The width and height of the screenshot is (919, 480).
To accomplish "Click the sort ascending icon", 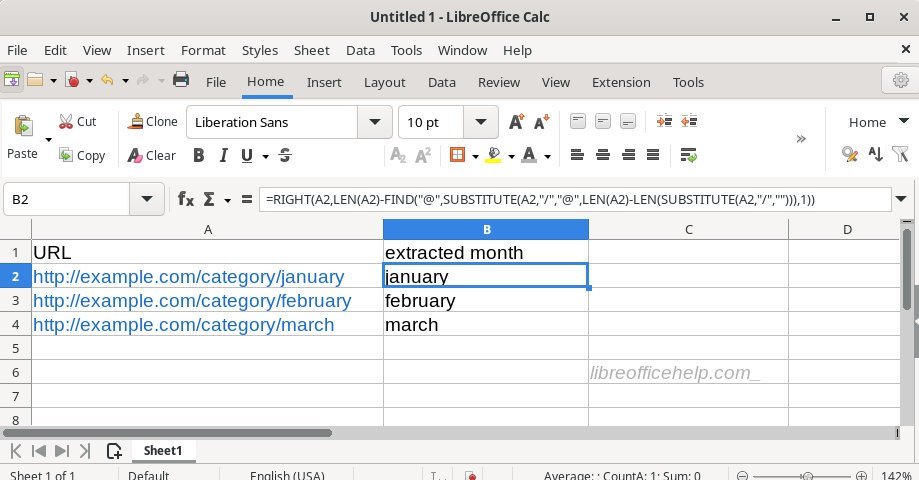I will tap(875, 154).
